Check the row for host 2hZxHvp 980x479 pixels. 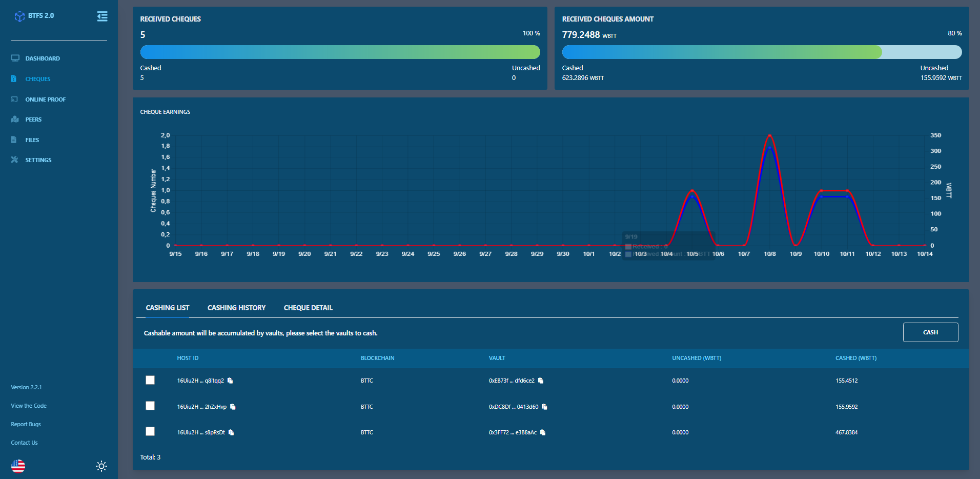150,406
